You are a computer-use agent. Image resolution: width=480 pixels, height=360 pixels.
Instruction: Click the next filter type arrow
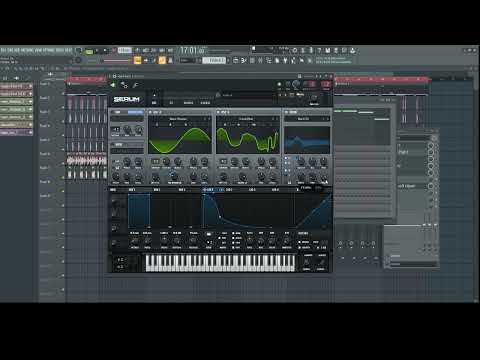[x=328, y=119]
